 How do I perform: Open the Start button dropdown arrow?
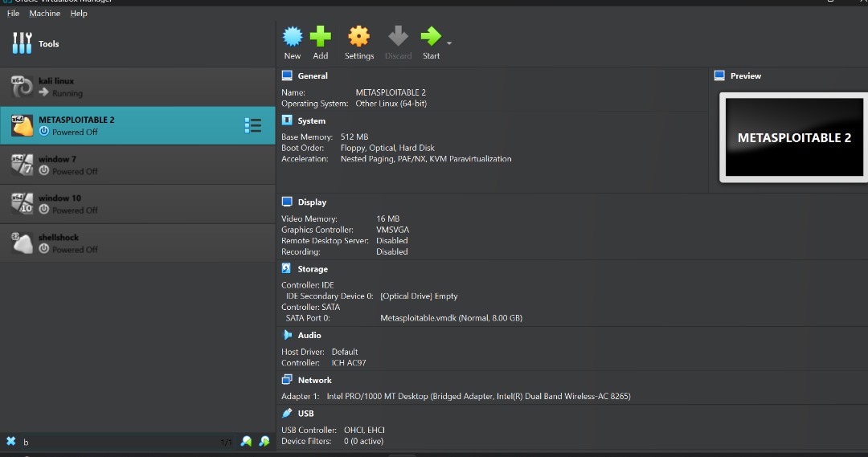point(449,43)
